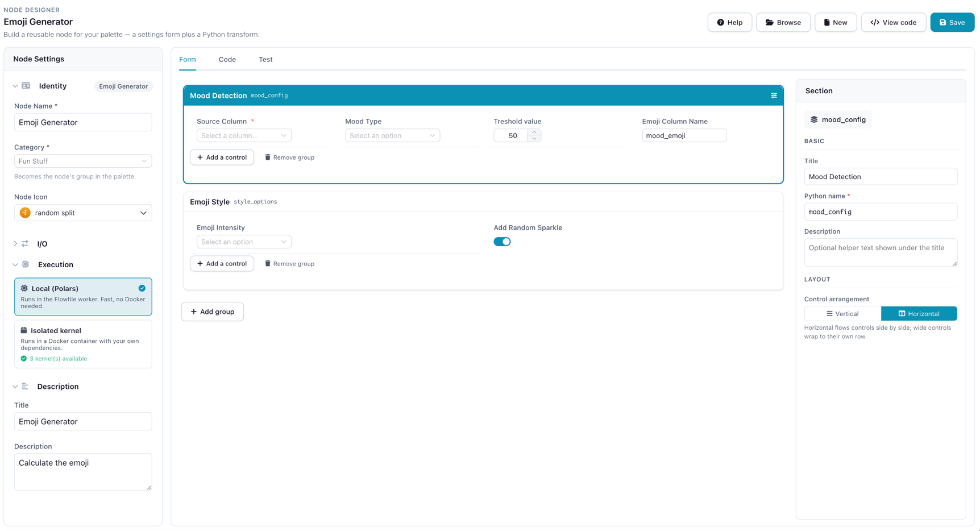Click the plus icon on Add group
This screenshot has height=531, width=980.
[x=194, y=312]
